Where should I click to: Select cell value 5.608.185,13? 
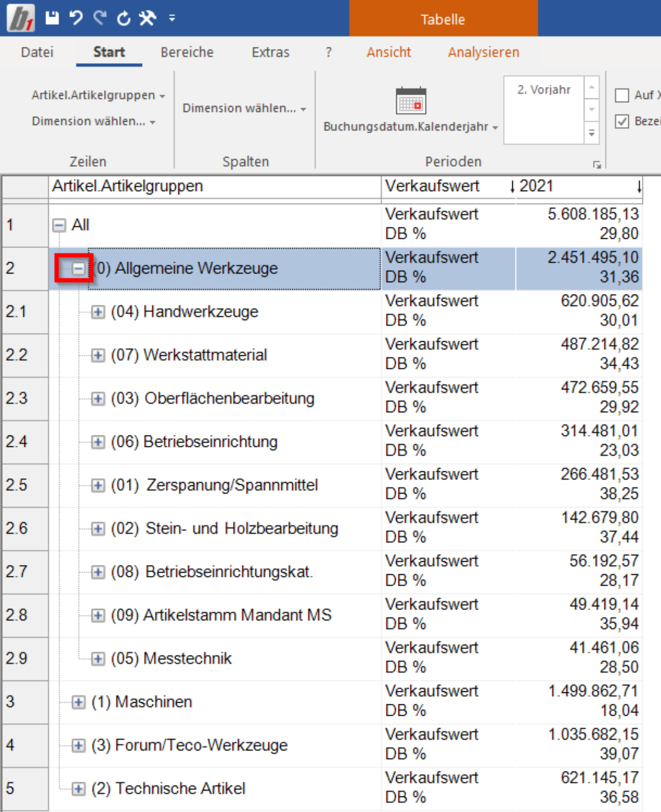point(593,214)
